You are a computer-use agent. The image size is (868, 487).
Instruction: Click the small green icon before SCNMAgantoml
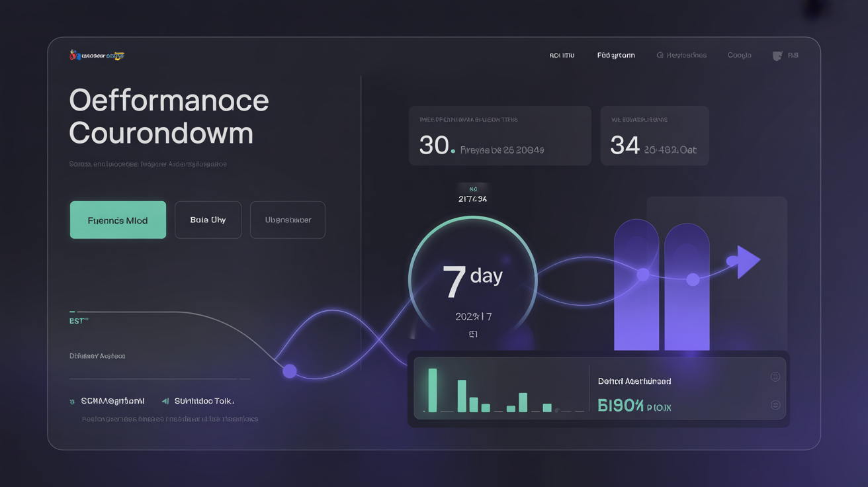[x=72, y=402]
